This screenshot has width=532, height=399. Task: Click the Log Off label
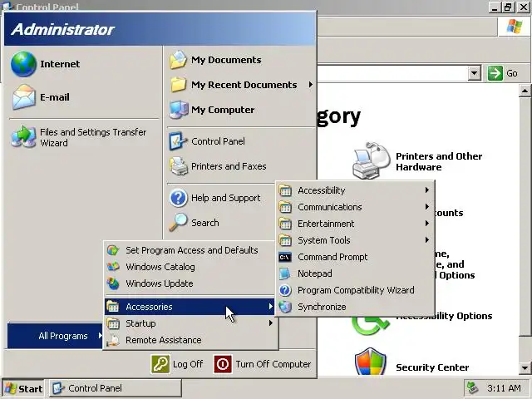(188, 364)
